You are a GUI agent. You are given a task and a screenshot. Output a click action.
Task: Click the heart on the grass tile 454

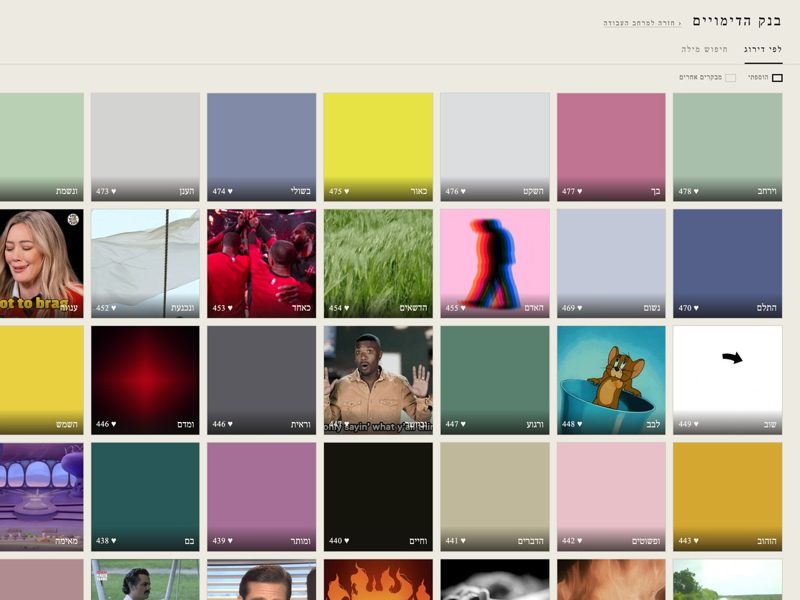[346, 308]
